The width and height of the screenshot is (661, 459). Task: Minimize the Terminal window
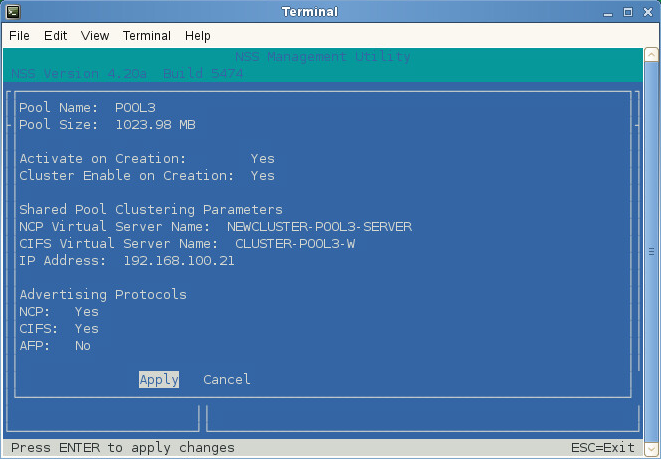pos(607,12)
